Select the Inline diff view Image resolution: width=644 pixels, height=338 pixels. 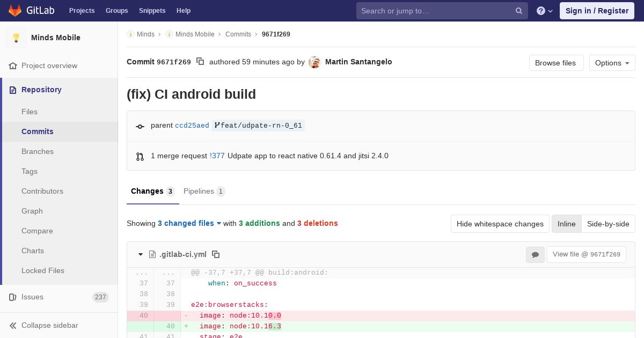tap(566, 224)
